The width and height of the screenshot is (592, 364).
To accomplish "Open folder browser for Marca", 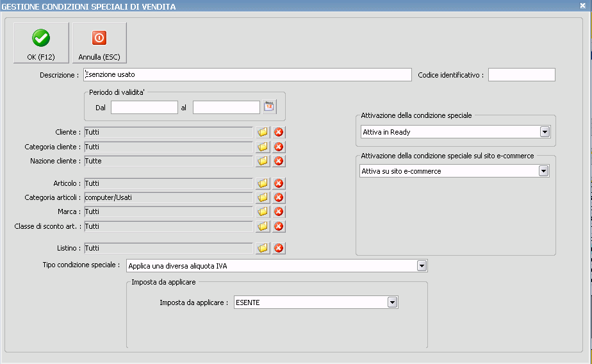I will pos(263,211).
